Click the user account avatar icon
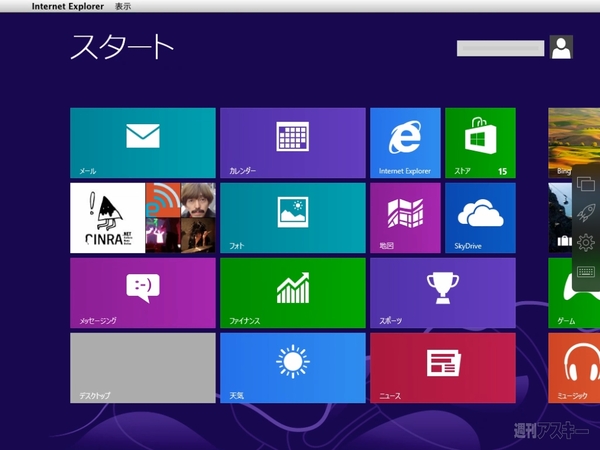 coord(561,47)
